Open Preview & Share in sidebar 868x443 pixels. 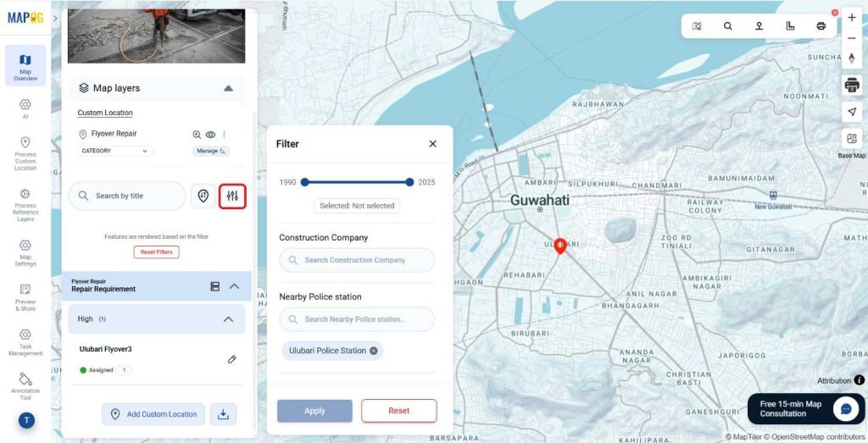(x=25, y=297)
